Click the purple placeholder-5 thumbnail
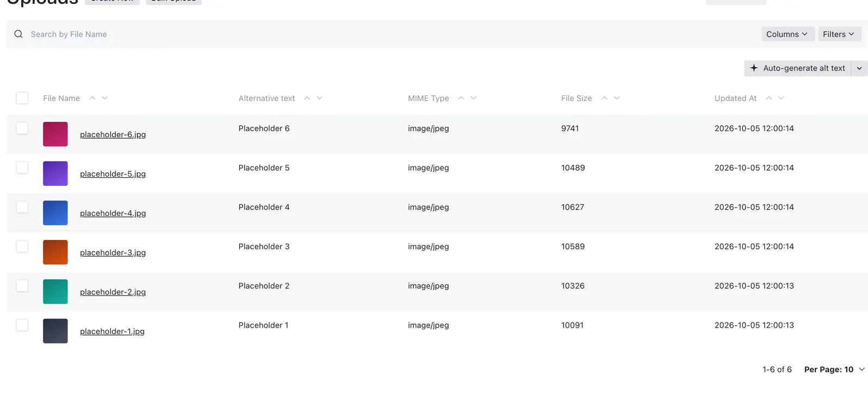 point(55,173)
